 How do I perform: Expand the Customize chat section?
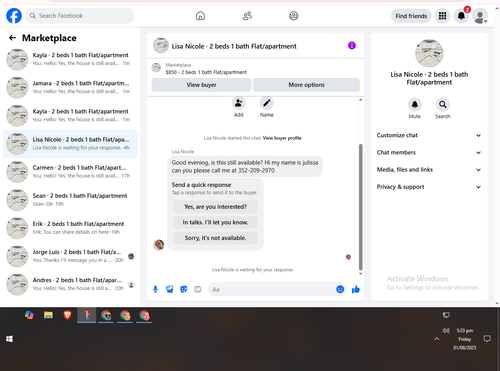(429, 135)
